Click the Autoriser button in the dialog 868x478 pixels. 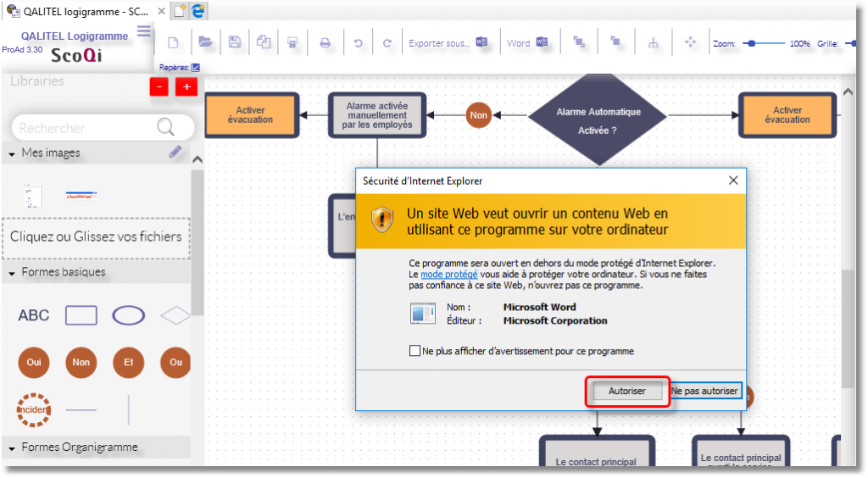click(627, 392)
